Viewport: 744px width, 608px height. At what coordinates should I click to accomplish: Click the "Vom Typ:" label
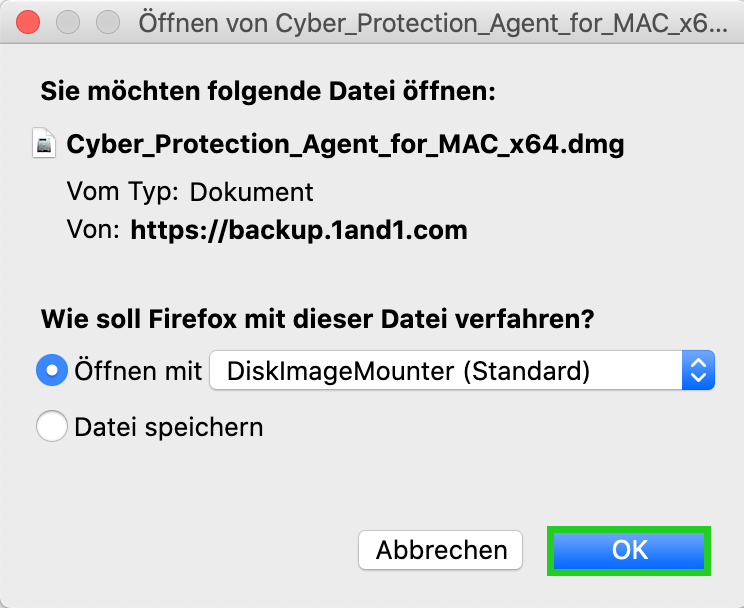click(123, 192)
